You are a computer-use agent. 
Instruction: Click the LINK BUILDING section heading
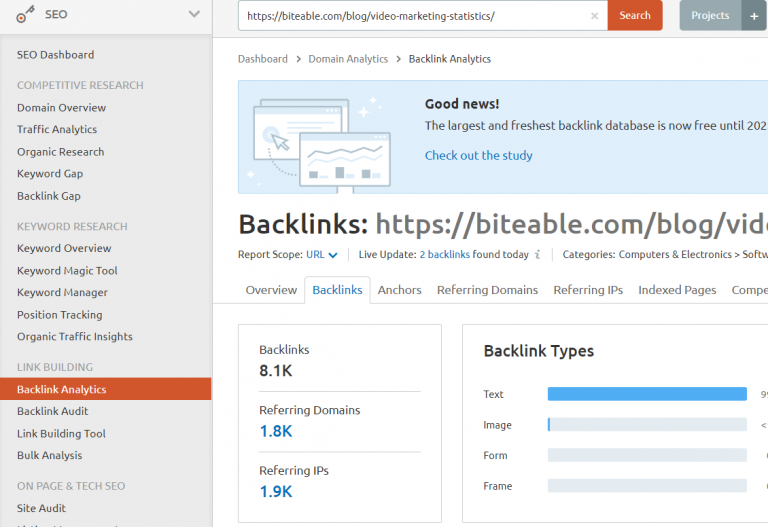pos(55,367)
